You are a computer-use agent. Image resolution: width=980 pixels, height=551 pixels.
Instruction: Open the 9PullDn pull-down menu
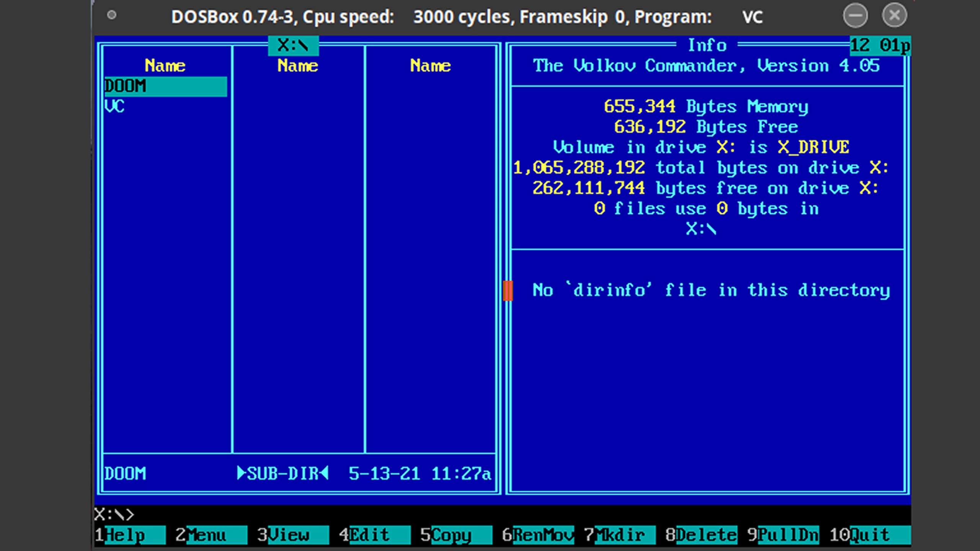[x=783, y=535]
